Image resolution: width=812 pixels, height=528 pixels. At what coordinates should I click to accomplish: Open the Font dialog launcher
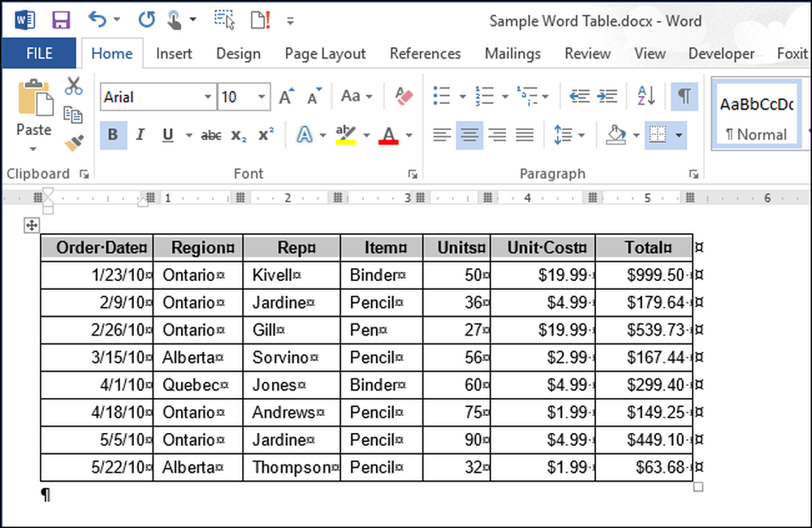point(412,175)
